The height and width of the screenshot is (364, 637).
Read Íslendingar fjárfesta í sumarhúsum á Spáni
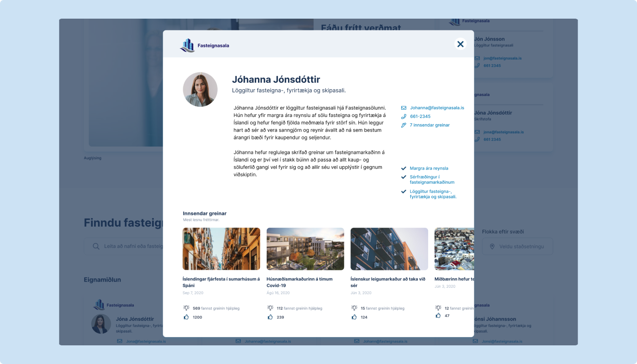point(221,282)
